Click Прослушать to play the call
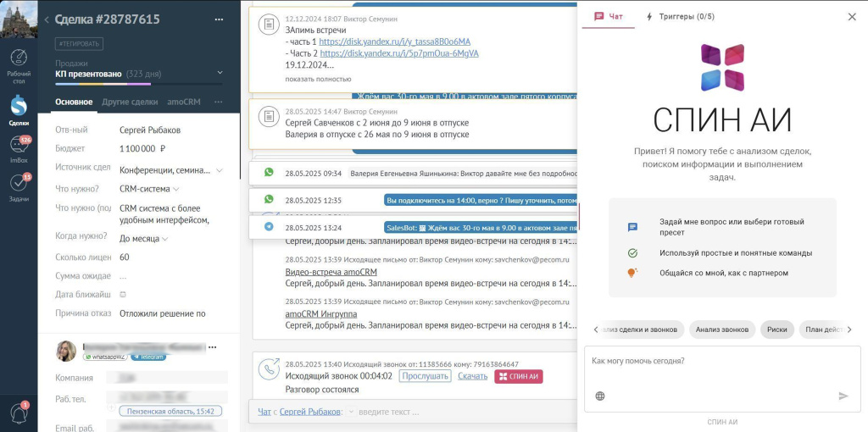The height and width of the screenshot is (432, 868). (x=425, y=376)
